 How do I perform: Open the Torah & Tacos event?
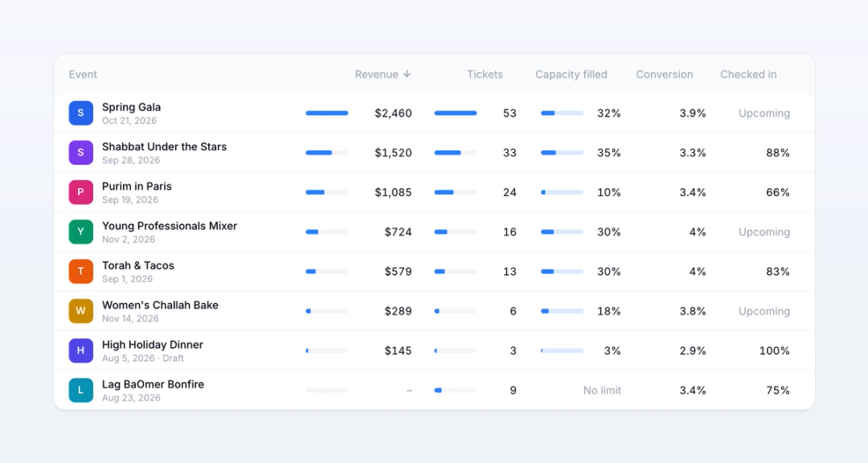(138, 265)
